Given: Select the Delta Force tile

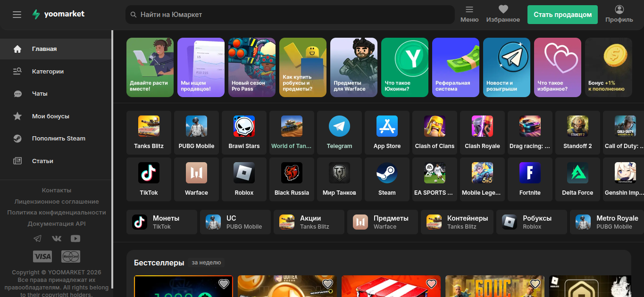Looking at the screenshot, I should tap(577, 179).
